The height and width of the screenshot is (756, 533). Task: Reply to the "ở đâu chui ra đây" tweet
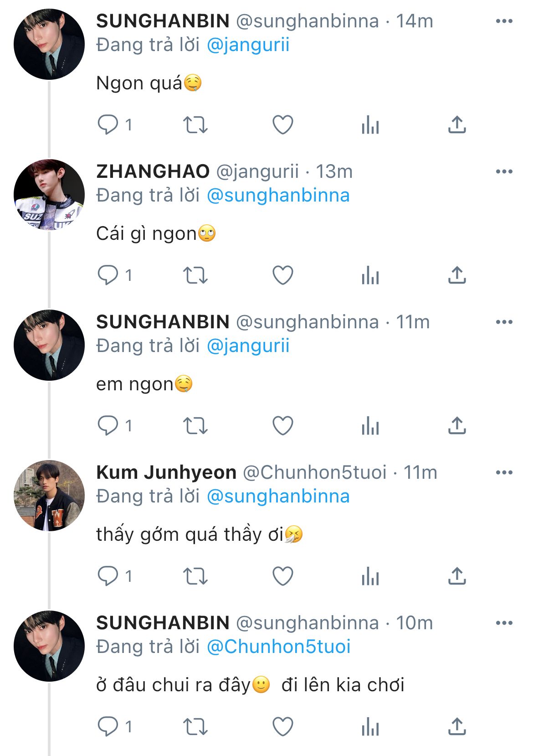pyautogui.click(x=108, y=726)
